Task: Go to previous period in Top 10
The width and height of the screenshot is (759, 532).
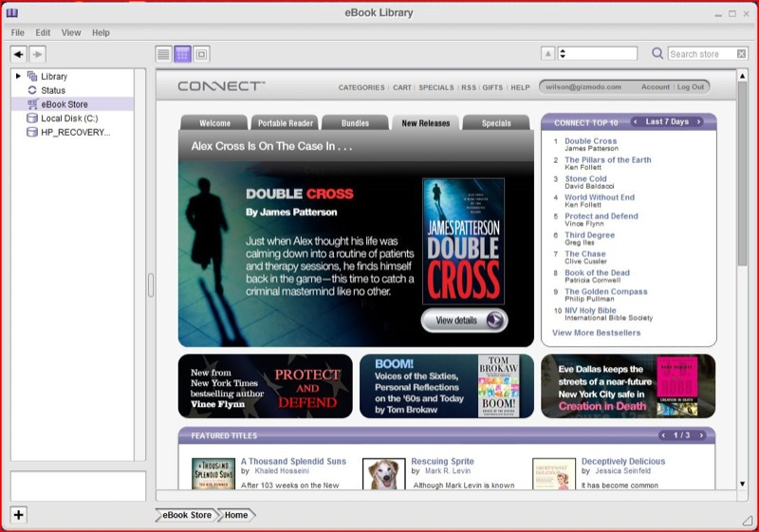Action: point(636,122)
